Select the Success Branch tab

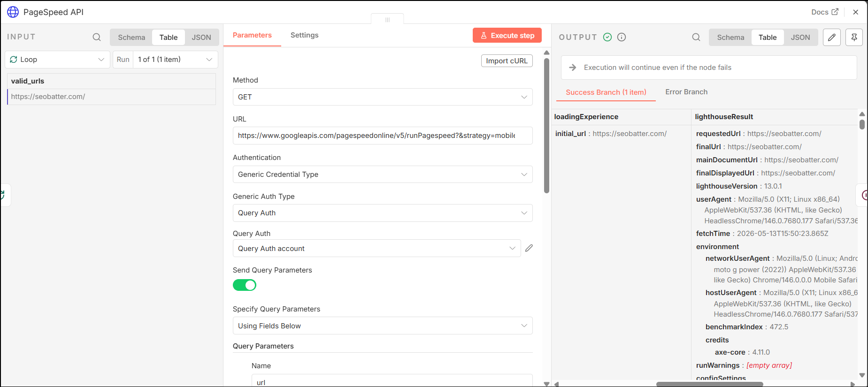[x=606, y=92]
